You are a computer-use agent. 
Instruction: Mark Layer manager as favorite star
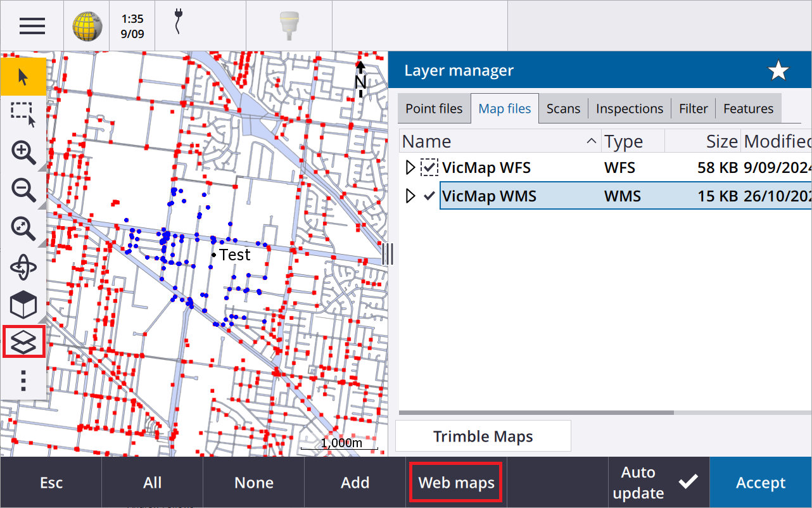tap(778, 71)
